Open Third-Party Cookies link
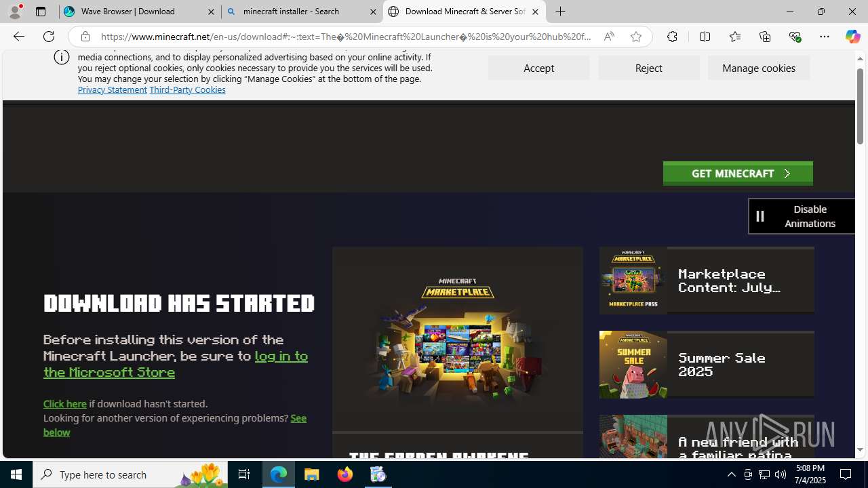The image size is (868, 488). pos(187,89)
